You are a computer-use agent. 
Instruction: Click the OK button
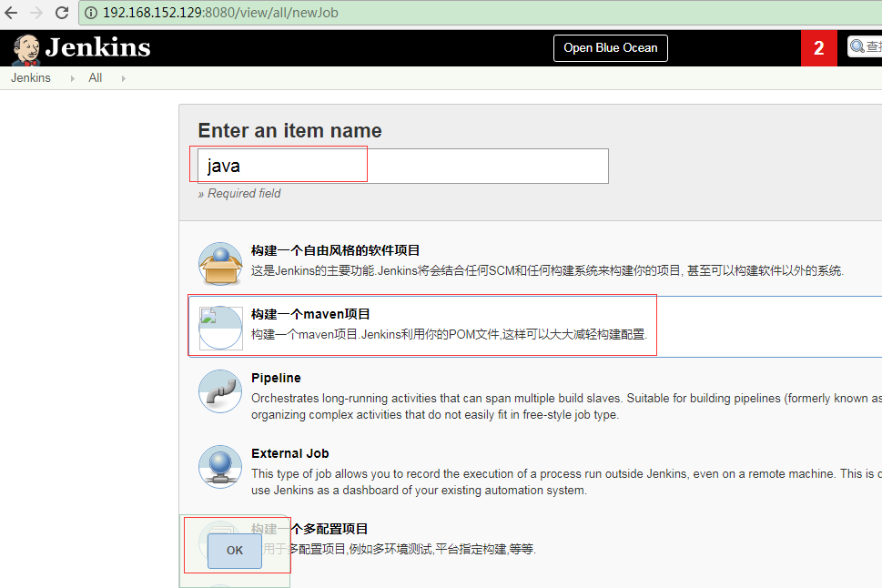click(235, 551)
